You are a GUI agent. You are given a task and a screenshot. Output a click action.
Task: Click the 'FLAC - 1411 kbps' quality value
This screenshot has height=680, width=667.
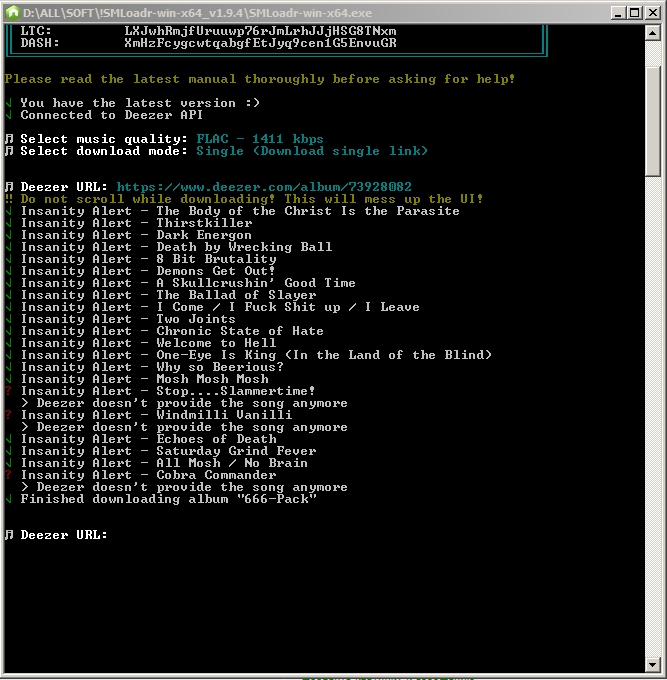click(x=260, y=139)
